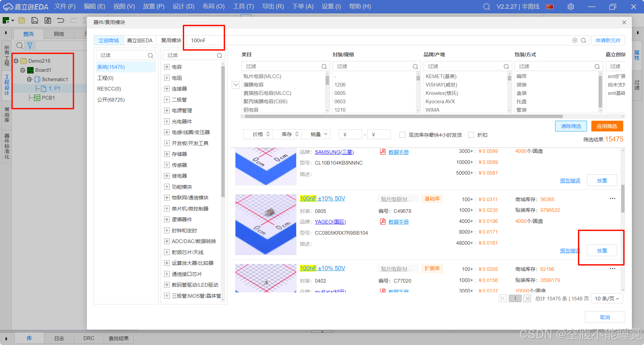Open the 工具 (T) menu
644x345 pixels.
(244, 7)
